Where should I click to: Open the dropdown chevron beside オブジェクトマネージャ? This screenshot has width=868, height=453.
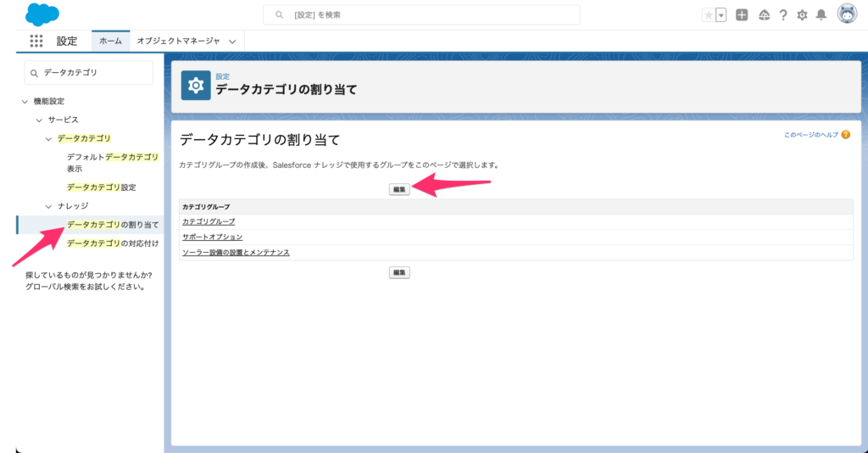point(232,42)
